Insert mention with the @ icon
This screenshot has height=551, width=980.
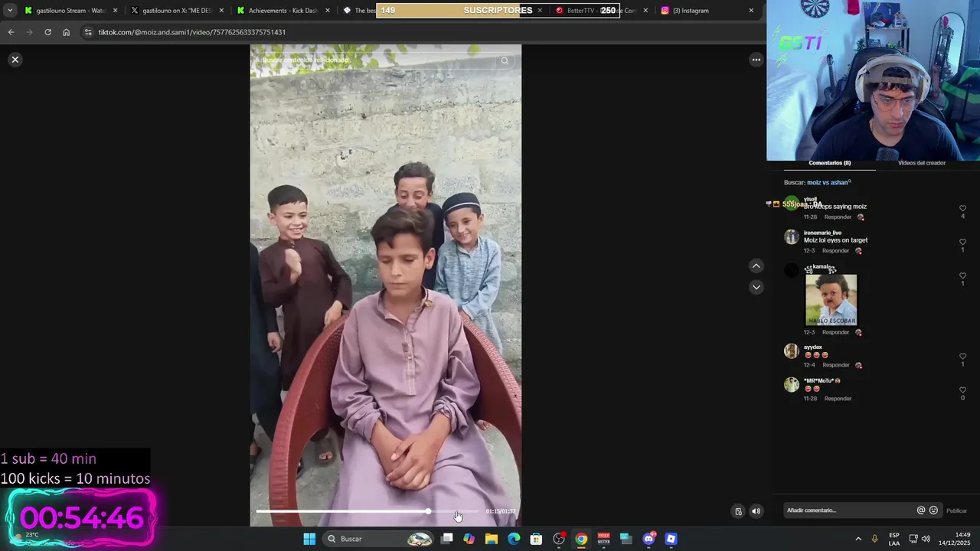click(x=921, y=510)
